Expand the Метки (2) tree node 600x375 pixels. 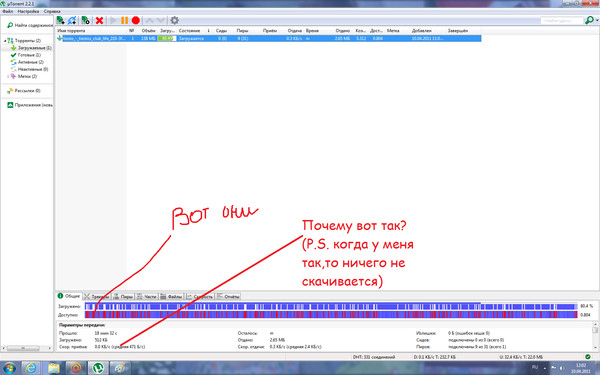pyautogui.click(x=8, y=77)
